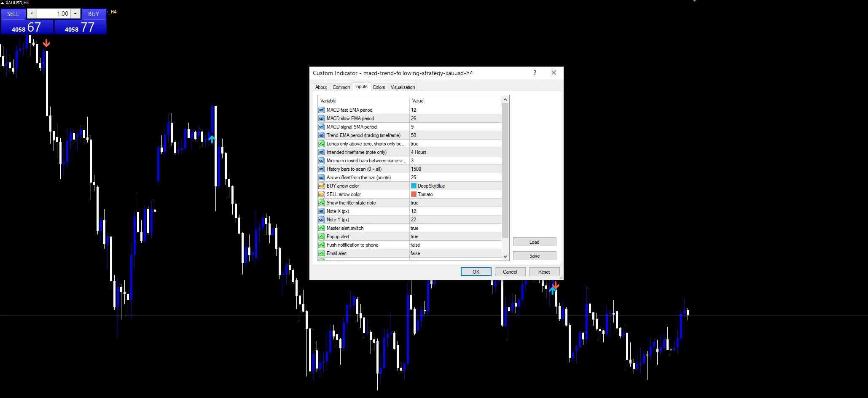
Task: Click the Minimum closed bars row icon
Action: (x=322, y=161)
